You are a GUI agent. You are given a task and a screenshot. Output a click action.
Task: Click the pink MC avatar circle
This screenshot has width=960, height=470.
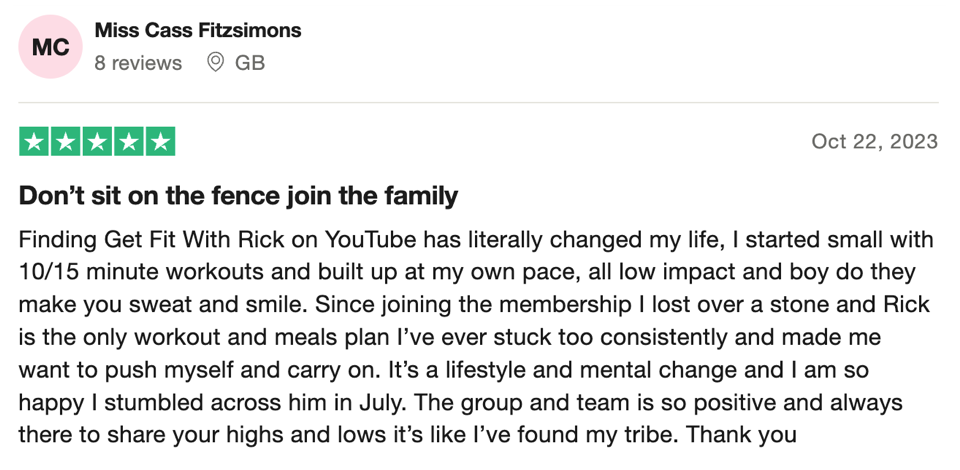coord(50,47)
